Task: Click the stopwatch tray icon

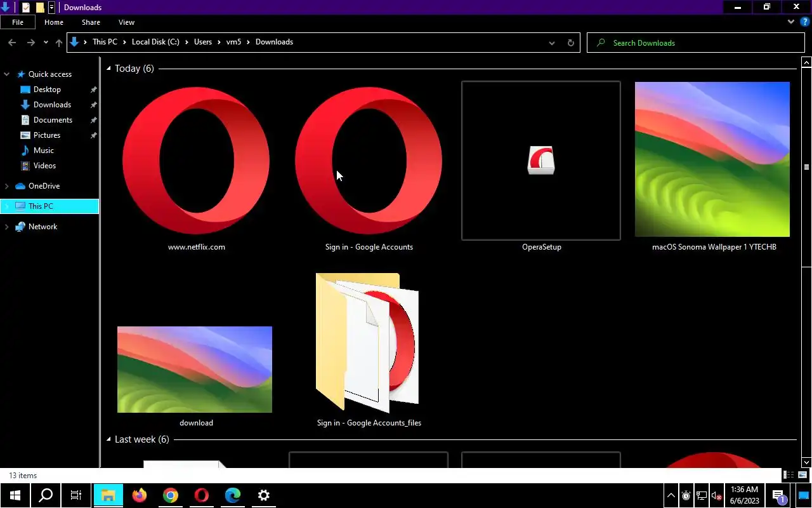Action: coord(686,496)
